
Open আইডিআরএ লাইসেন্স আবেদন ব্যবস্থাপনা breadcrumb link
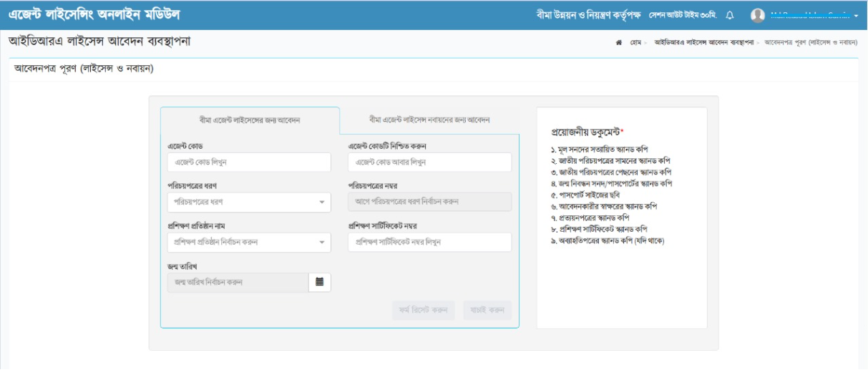coord(703,43)
